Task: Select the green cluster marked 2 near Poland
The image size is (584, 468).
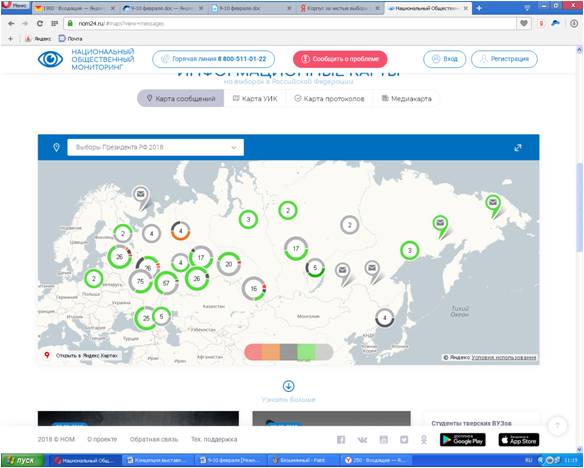Action: tap(93, 278)
